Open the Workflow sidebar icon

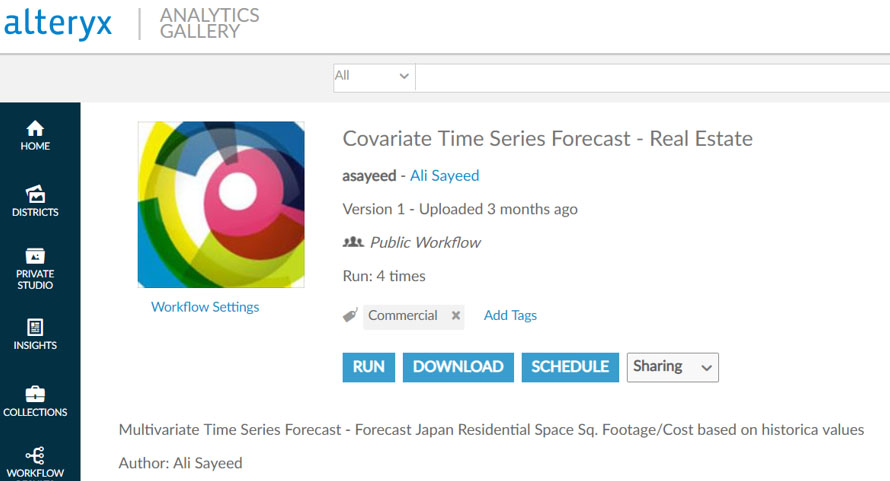coord(35,455)
